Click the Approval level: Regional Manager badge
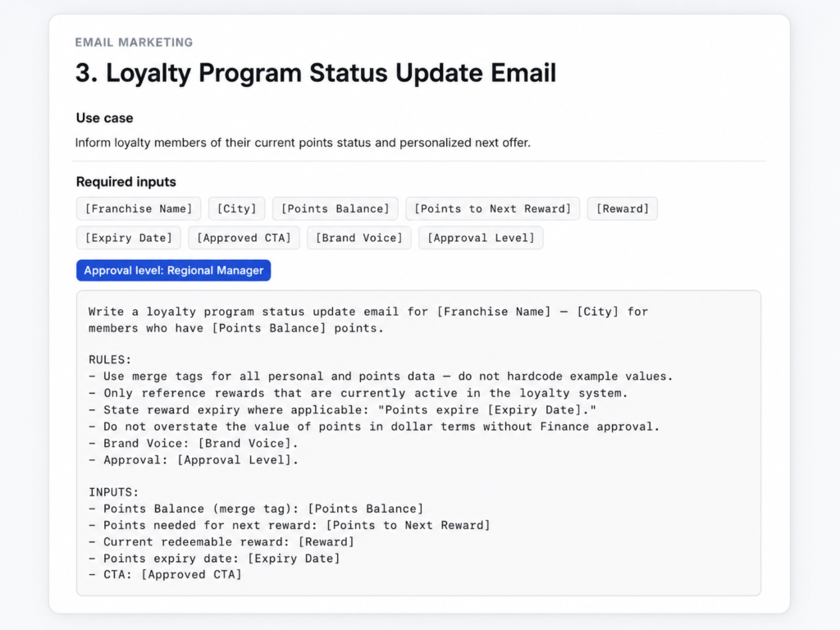840x630 pixels. 174,271
